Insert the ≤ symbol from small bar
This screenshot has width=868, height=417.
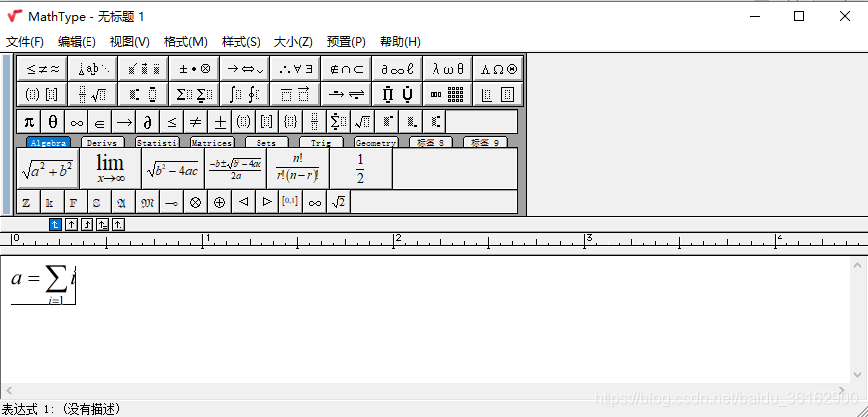[172, 121]
